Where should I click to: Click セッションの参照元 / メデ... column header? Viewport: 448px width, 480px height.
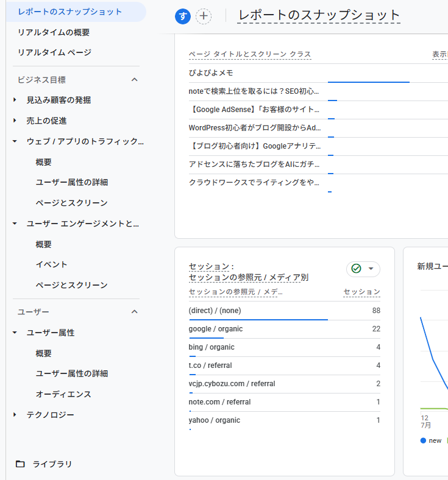click(236, 292)
